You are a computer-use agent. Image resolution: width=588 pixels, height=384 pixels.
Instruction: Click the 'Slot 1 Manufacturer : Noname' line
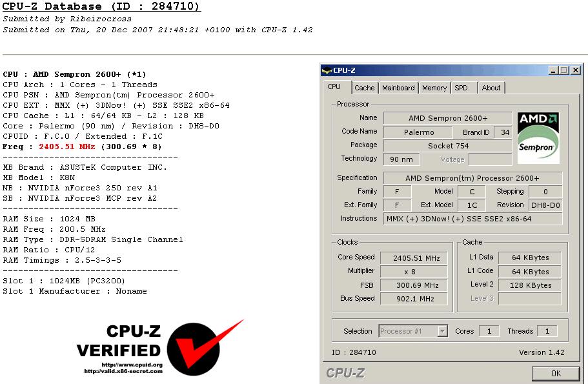(75, 291)
